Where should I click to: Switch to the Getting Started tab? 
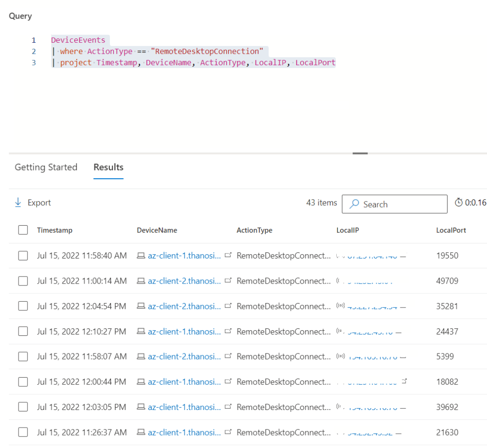pos(46,167)
